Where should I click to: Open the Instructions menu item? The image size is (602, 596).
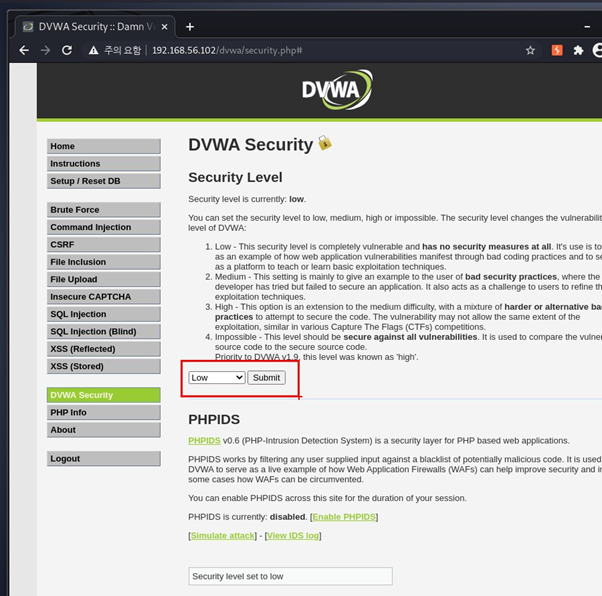[104, 164]
